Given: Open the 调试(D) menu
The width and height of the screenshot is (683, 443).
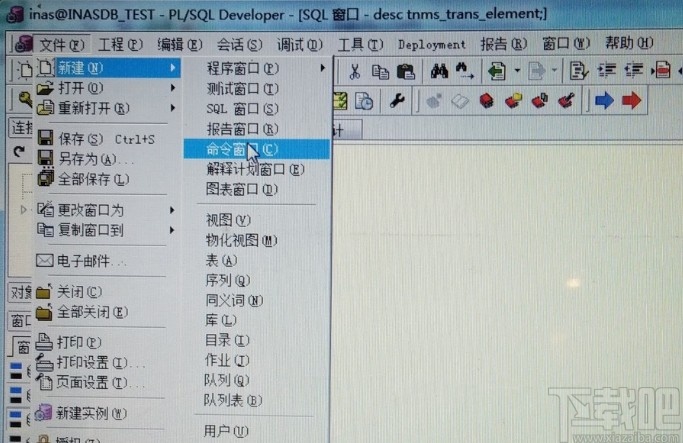Looking at the screenshot, I should (x=300, y=44).
